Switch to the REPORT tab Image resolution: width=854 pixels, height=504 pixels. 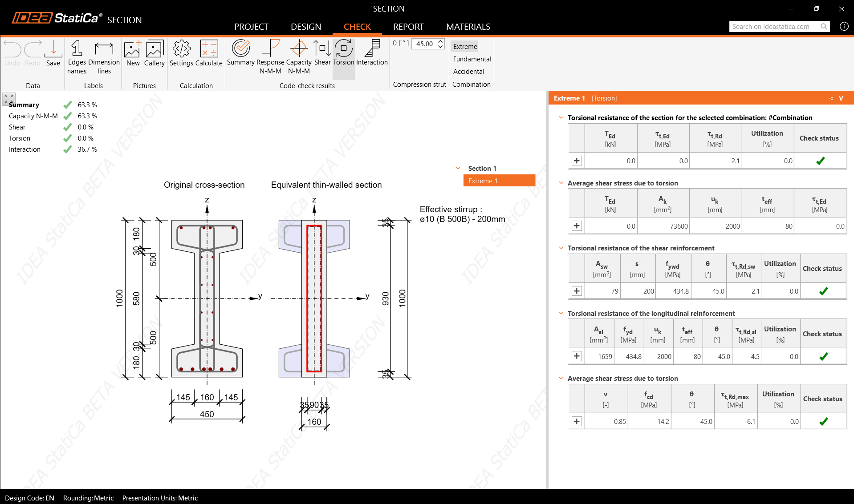[x=408, y=27]
